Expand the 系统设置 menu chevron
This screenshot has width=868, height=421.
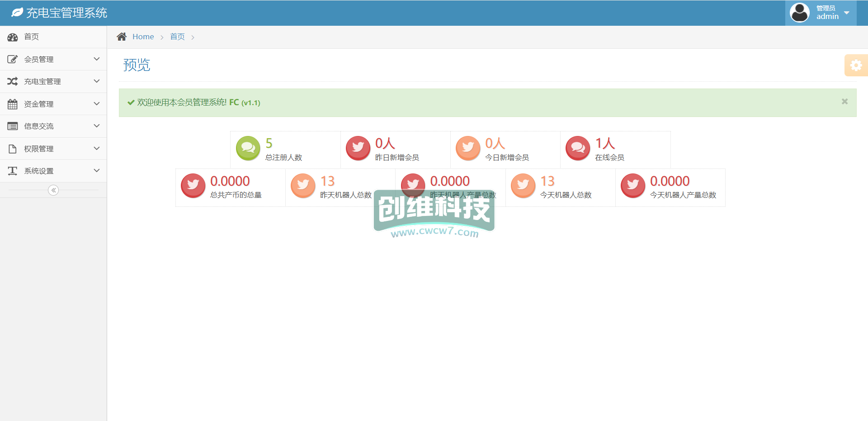pos(96,171)
